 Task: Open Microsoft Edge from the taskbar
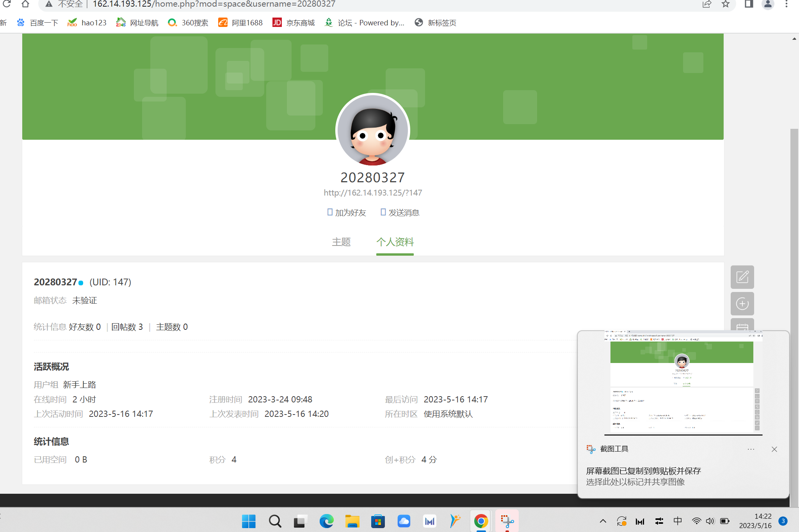coord(326,521)
